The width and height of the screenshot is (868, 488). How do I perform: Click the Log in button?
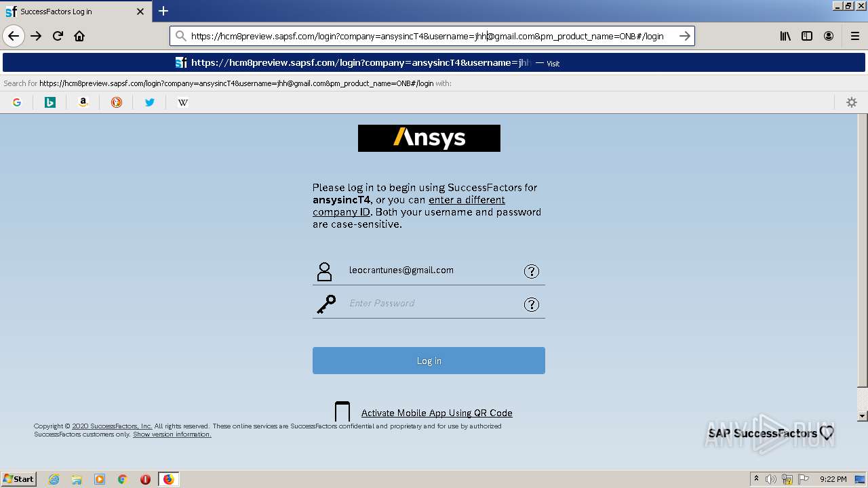click(429, 361)
